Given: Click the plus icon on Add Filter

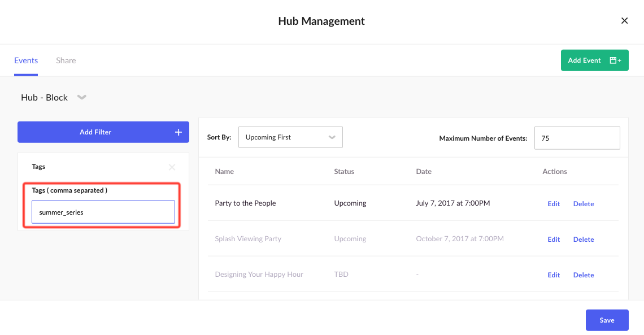Looking at the screenshot, I should 179,132.
